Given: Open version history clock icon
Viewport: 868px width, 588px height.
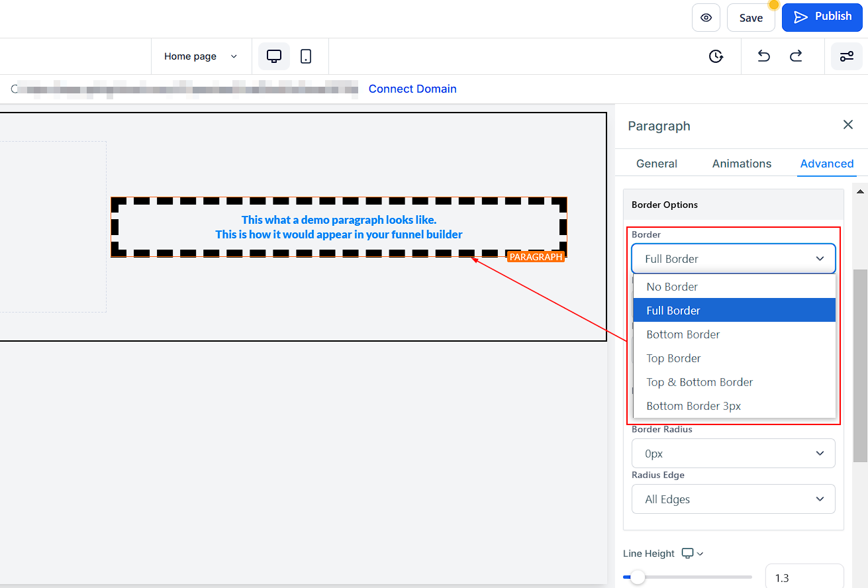Looking at the screenshot, I should click(x=716, y=56).
